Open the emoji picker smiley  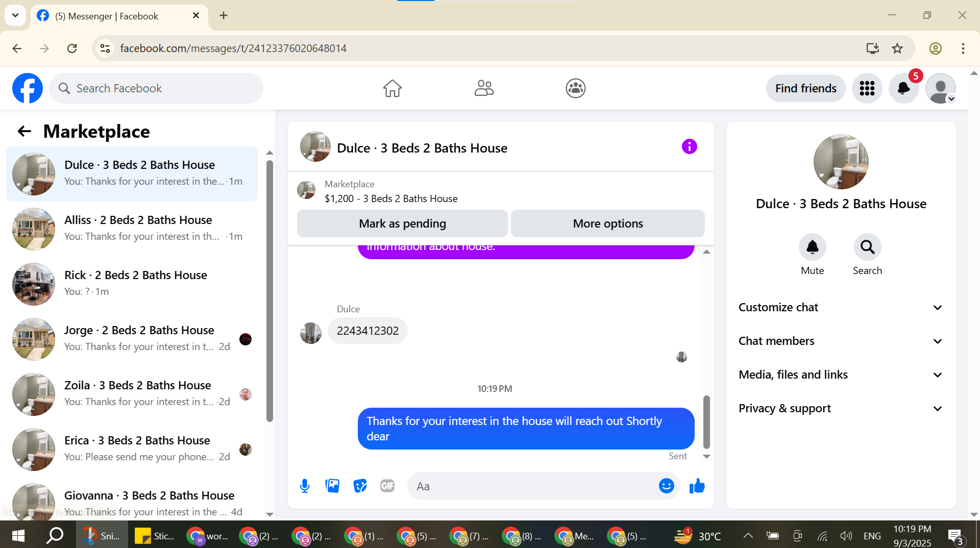click(x=666, y=486)
